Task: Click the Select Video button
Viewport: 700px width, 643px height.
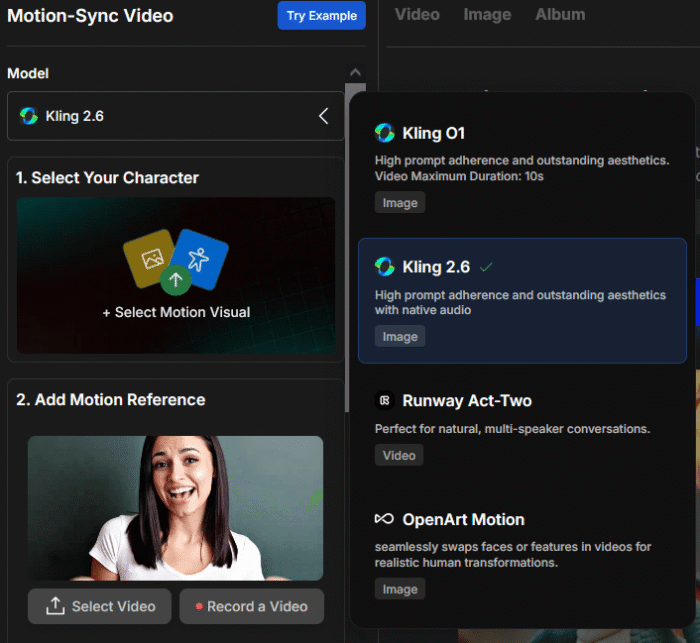Action: click(x=100, y=606)
